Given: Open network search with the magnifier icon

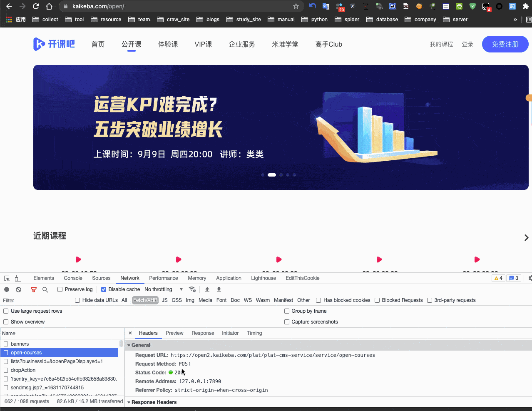Looking at the screenshot, I should pyautogui.click(x=45, y=289).
